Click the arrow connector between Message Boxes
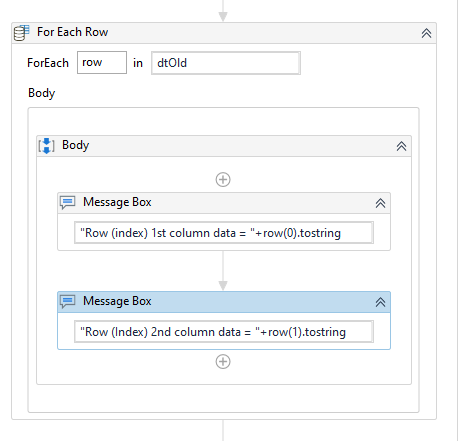This screenshot has width=473, height=441. [x=223, y=271]
